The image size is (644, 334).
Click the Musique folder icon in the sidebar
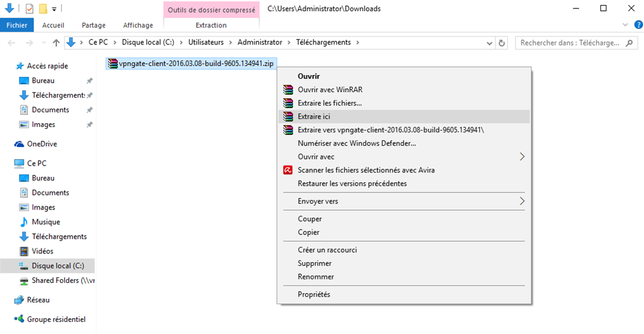click(x=24, y=222)
